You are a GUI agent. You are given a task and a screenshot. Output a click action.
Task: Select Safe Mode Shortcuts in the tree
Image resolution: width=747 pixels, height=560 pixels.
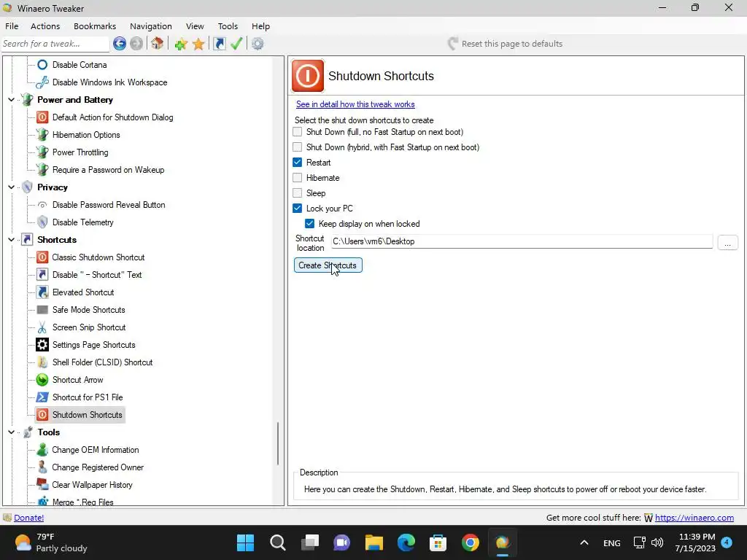pyautogui.click(x=88, y=310)
